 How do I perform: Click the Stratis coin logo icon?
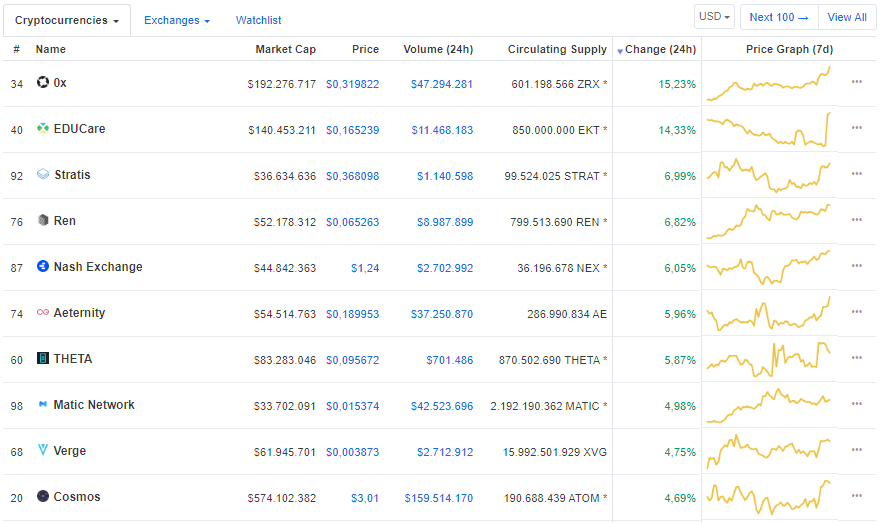tap(43, 175)
